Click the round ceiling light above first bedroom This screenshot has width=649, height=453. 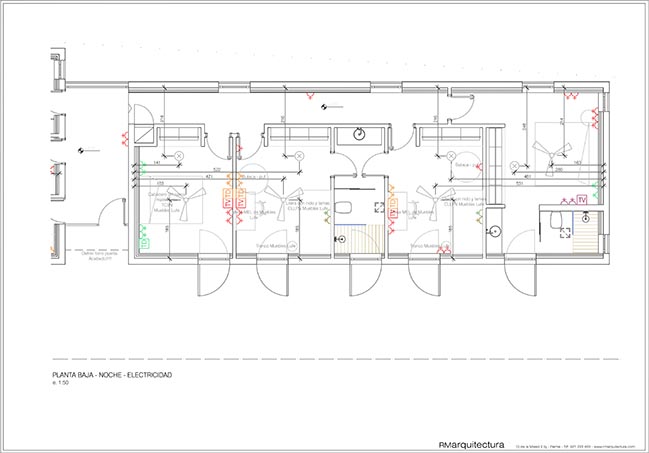click(179, 155)
